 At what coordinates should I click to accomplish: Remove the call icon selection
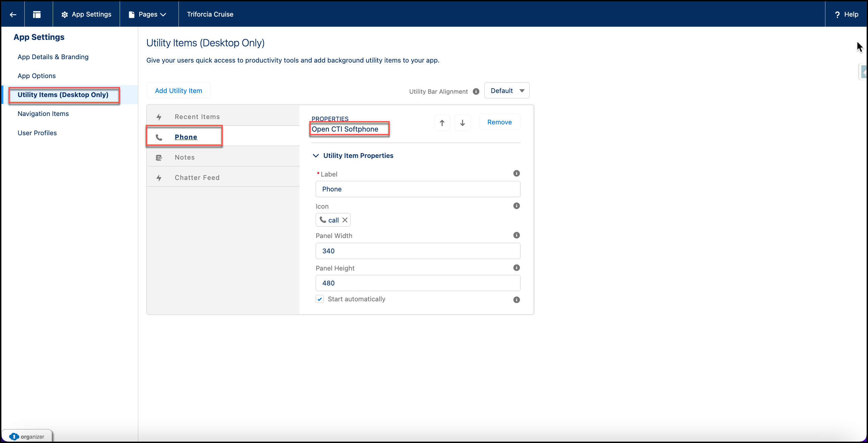(345, 220)
